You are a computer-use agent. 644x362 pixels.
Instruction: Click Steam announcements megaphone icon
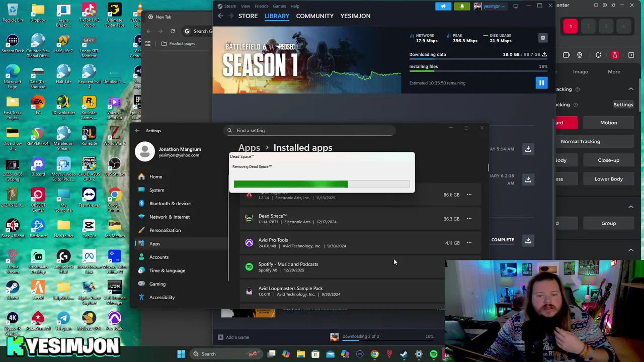pos(443,6)
